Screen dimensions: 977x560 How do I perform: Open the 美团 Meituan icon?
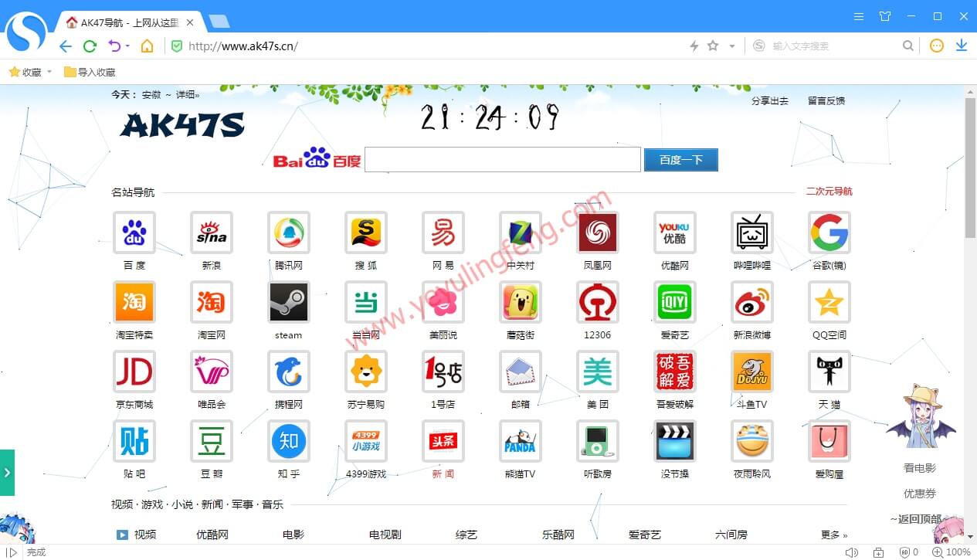pos(598,372)
